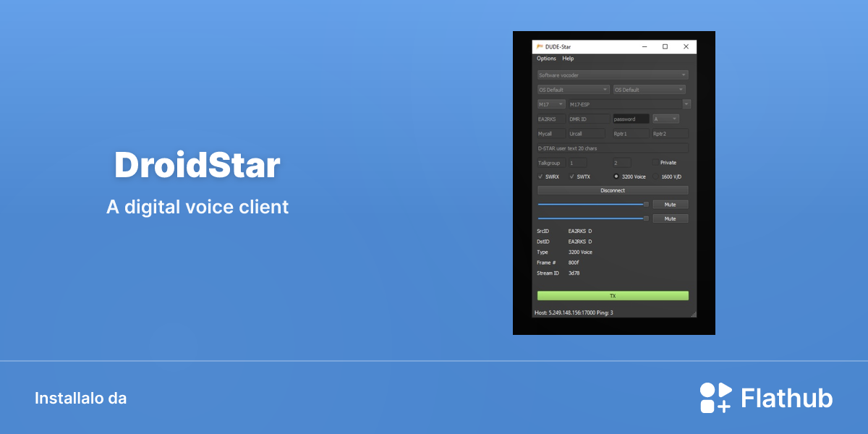Click the green TX button
The image size is (868, 434).
click(613, 296)
